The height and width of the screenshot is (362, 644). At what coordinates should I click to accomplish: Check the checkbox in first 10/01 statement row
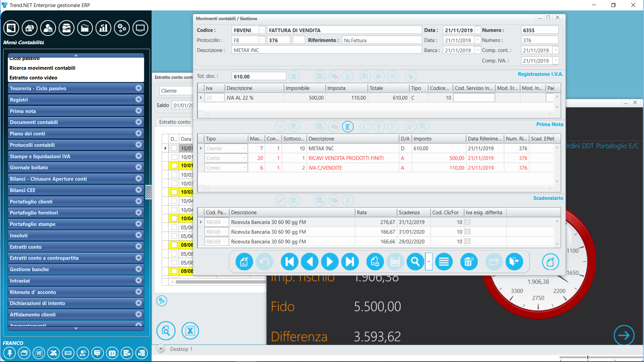(174, 148)
